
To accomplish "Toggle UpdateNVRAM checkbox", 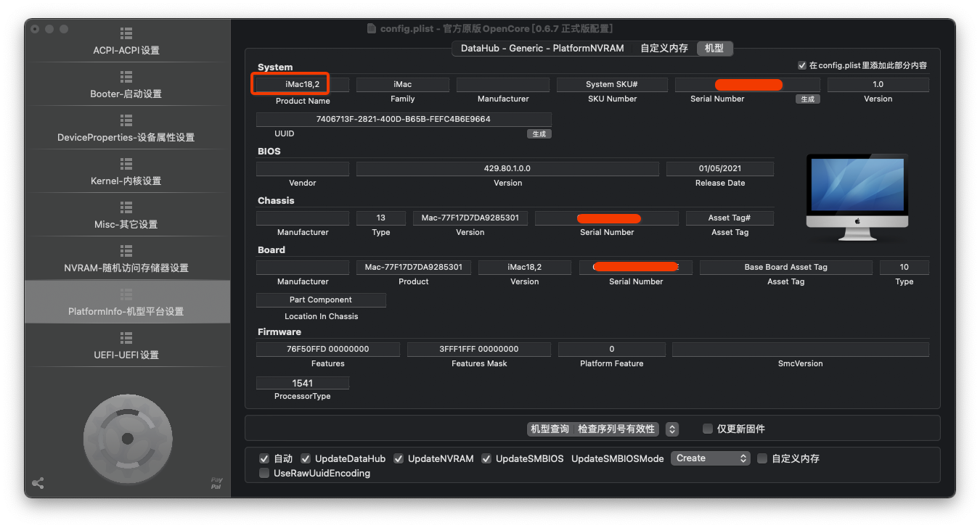I will pos(399,458).
